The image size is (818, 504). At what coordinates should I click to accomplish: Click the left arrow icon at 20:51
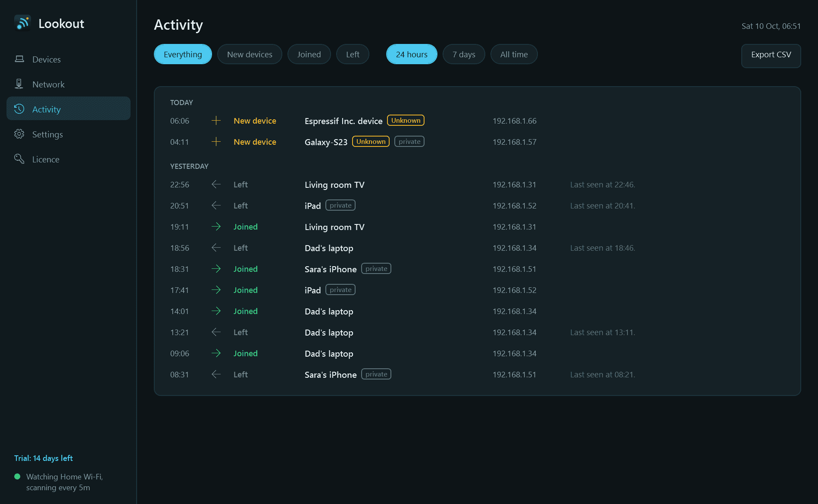216,205
